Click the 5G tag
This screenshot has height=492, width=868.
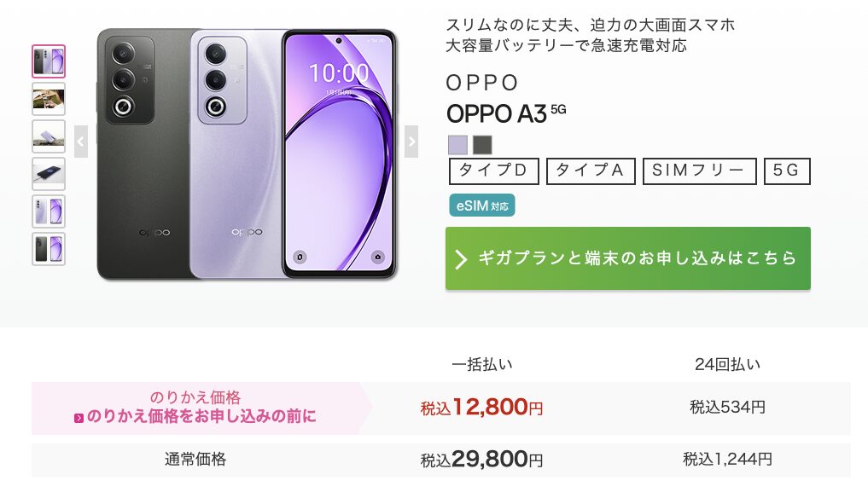click(787, 171)
